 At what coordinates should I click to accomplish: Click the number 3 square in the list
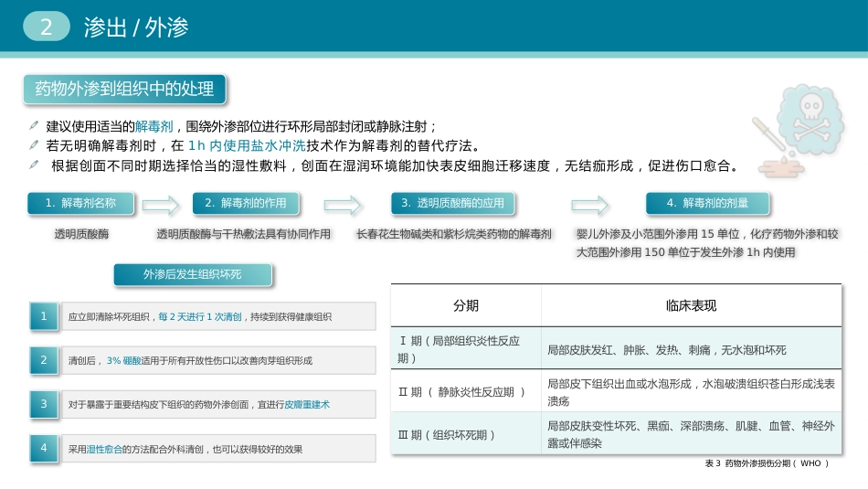pyautogui.click(x=44, y=404)
